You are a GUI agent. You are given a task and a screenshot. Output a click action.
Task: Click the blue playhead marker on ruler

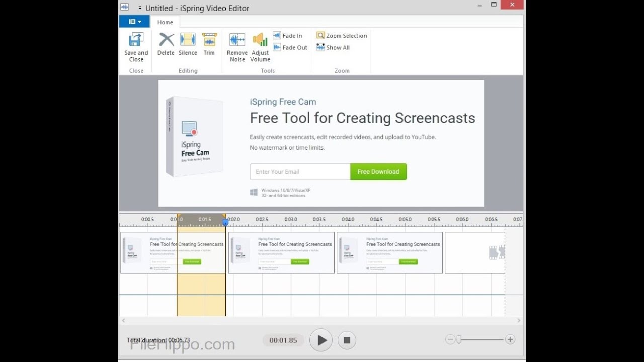pos(226,222)
